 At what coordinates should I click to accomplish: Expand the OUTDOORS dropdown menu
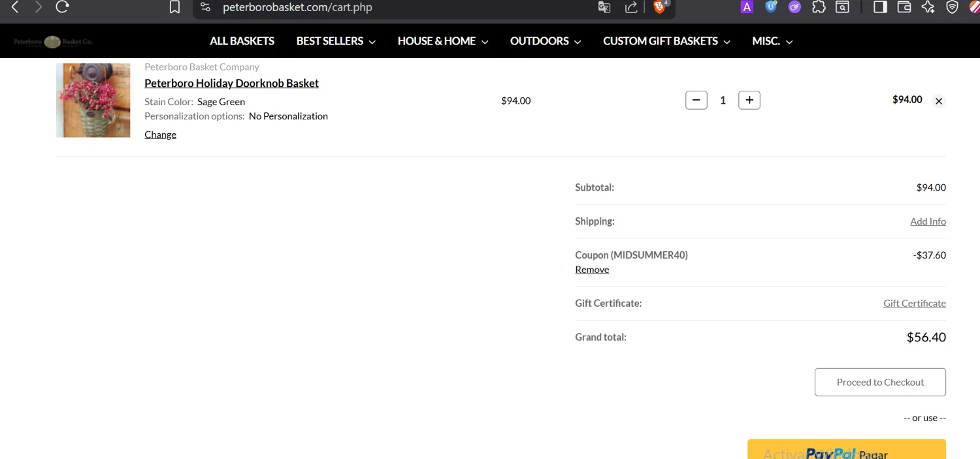(546, 41)
